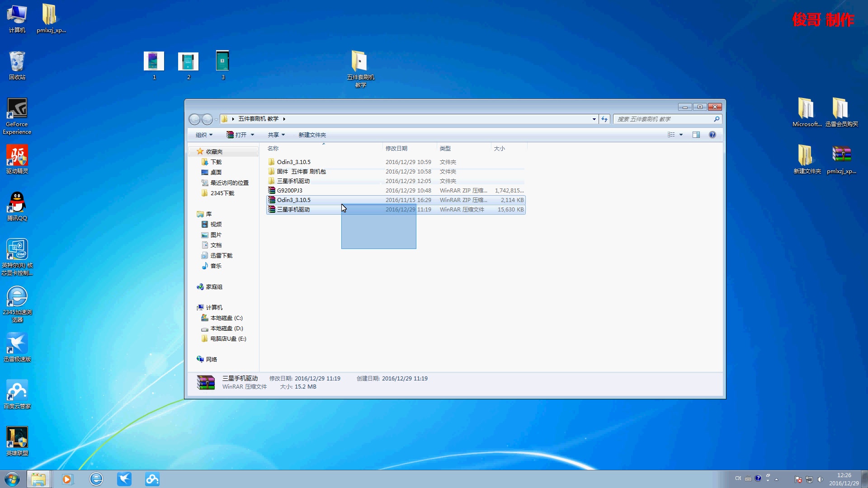Open the change view dropdown arrow
The image size is (868, 488).
(x=681, y=135)
